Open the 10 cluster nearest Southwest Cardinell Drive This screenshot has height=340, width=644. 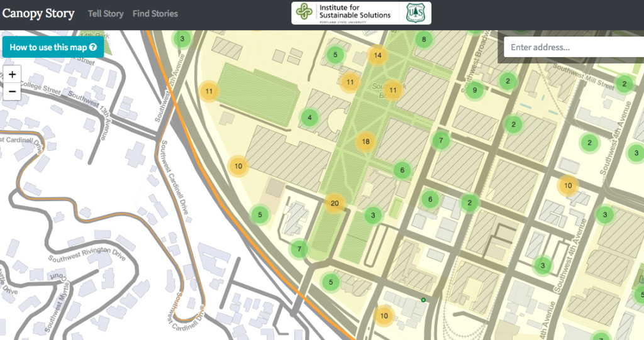238,167
